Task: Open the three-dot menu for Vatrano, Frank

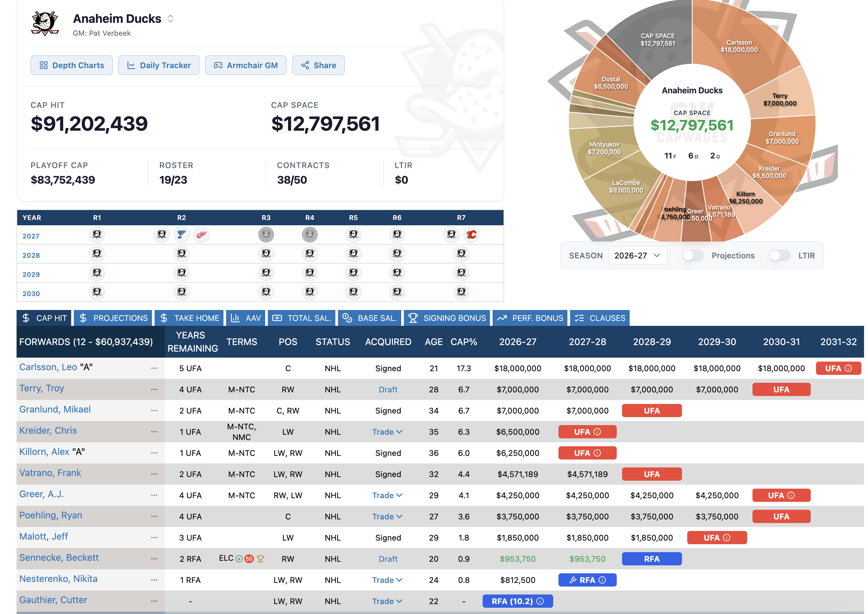Action: [154, 474]
